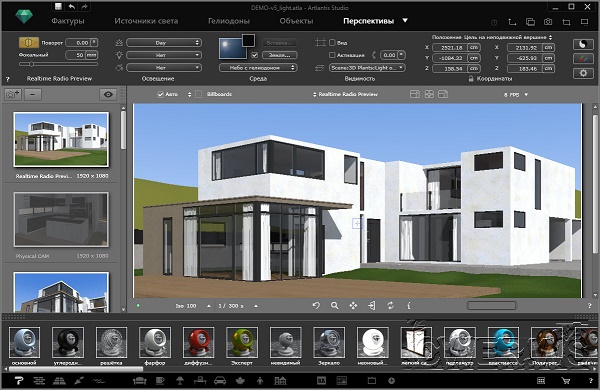Image resolution: width=600 pixels, height=390 pixels.
Task: Click the coordinates lock icon
Action: point(471,78)
